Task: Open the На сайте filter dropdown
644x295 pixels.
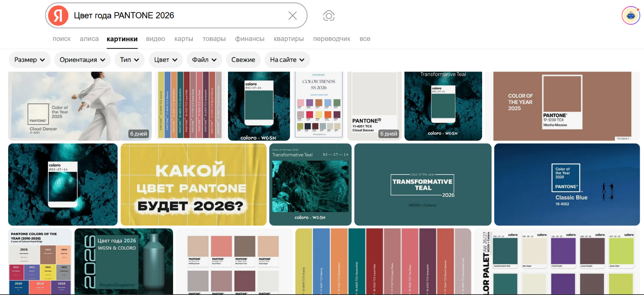Action: tap(287, 60)
